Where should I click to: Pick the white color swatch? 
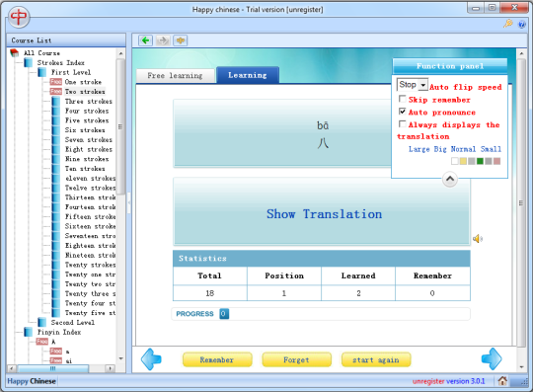454,161
